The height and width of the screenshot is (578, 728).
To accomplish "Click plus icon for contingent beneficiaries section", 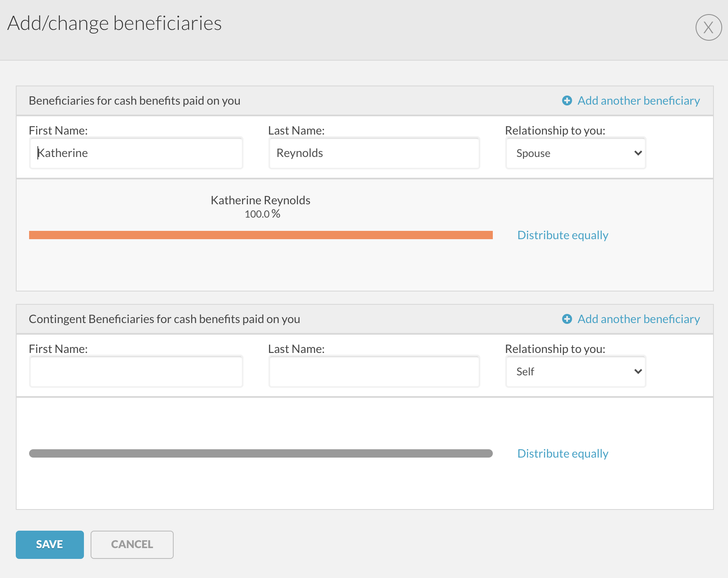I will (x=567, y=319).
